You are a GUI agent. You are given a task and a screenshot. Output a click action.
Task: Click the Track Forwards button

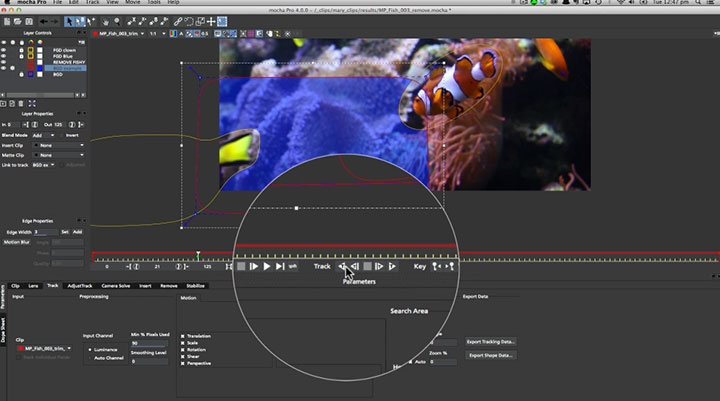coord(392,266)
